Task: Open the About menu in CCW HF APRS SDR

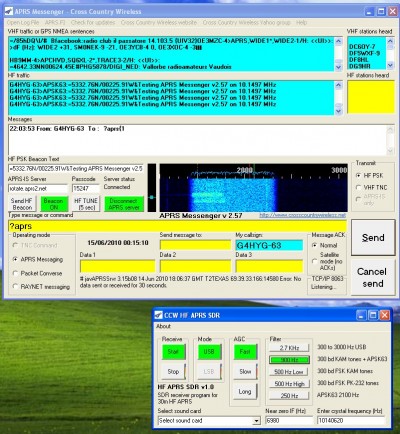Action: [163, 326]
